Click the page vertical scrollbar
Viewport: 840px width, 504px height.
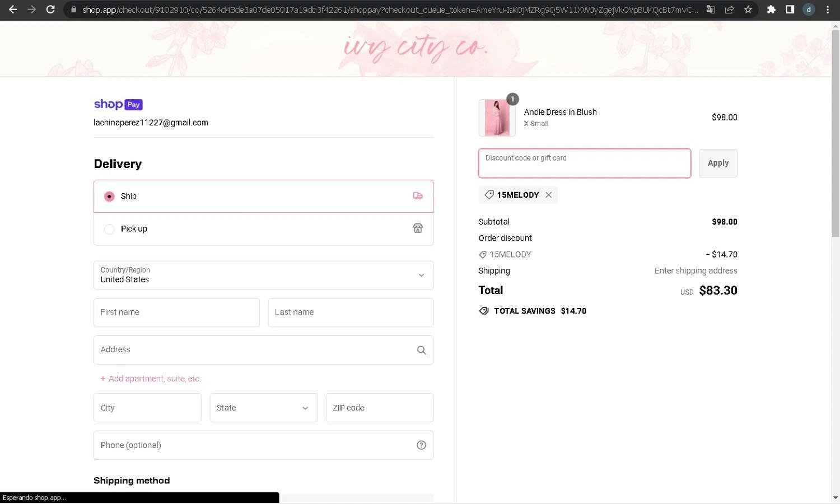coord(836,134)
